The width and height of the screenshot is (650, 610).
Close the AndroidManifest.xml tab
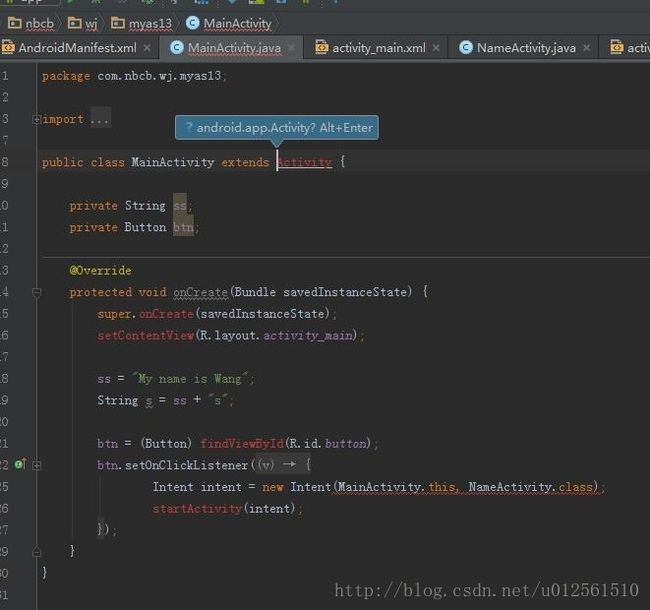(147, 48)
